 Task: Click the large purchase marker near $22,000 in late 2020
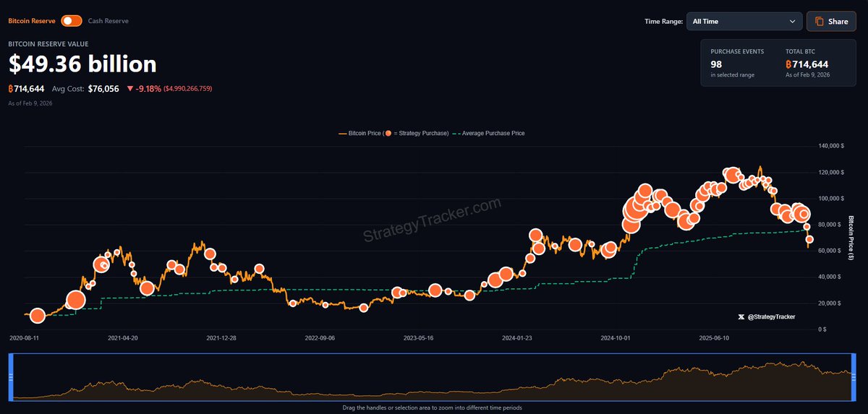(75, 301)
